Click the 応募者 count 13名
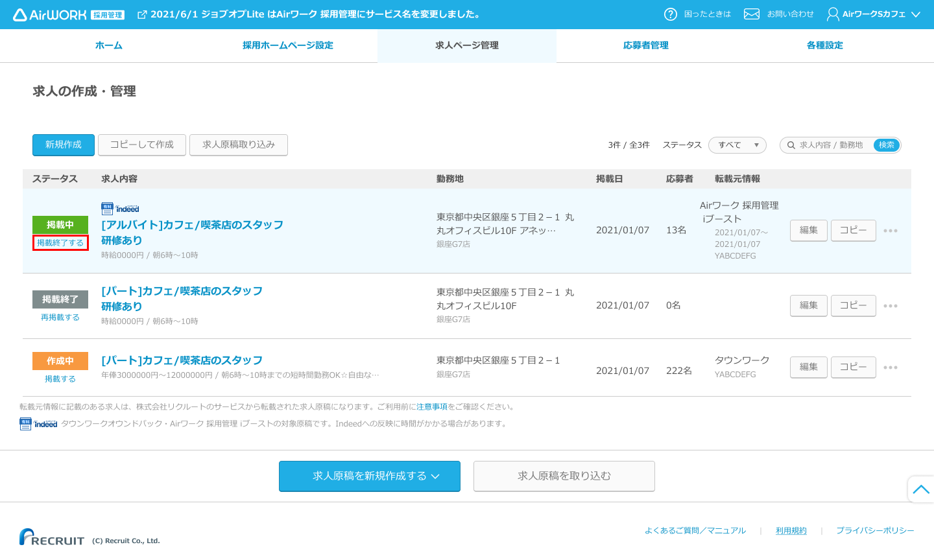Screen dimensions: 934x560 [x=676, y=230]
